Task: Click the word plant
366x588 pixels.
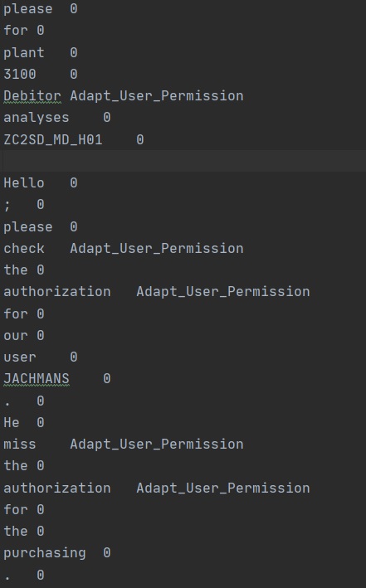Action: pyautogui.click(x=24, y=52)
